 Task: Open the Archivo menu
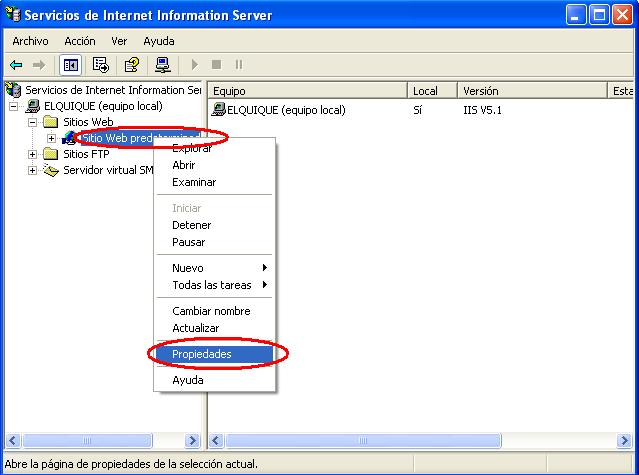(30, 41)
